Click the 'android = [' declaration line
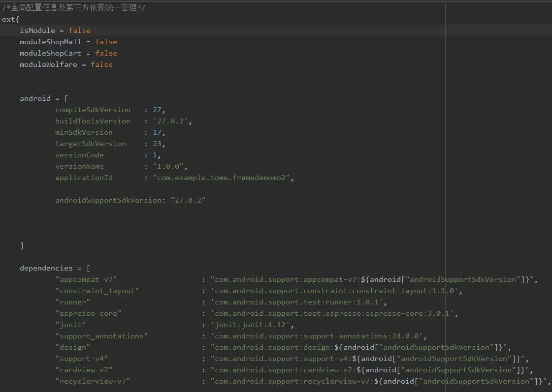552x392 pixels. point(44,98)
